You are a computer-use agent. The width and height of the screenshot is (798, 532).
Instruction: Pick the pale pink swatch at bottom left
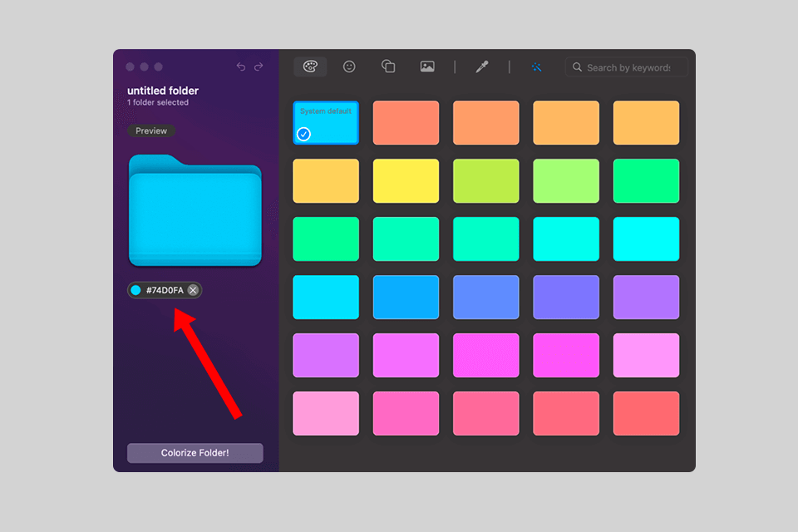[x=326, y=413]
